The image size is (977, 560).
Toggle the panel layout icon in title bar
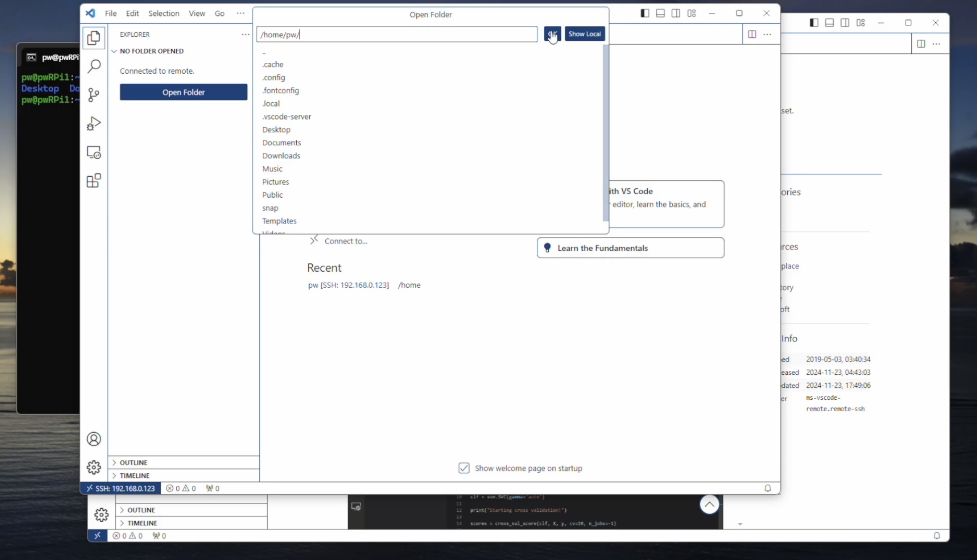[x=660, y=13]
